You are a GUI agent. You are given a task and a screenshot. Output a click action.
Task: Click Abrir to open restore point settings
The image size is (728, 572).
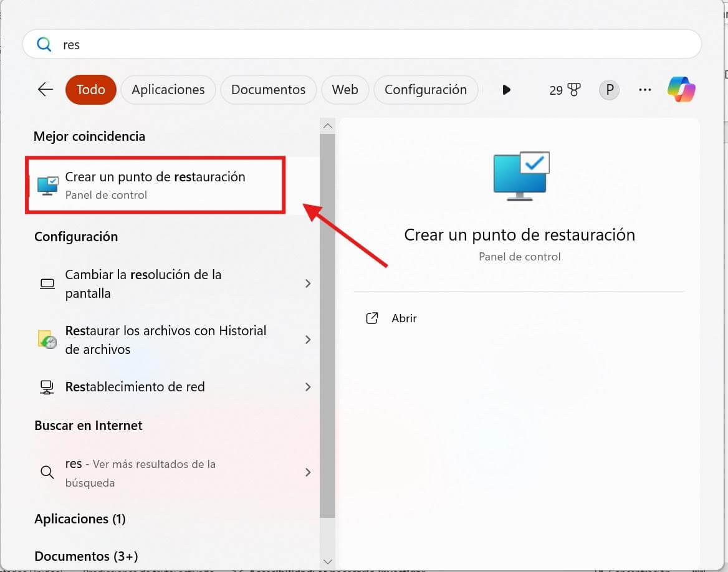[404, 318]
